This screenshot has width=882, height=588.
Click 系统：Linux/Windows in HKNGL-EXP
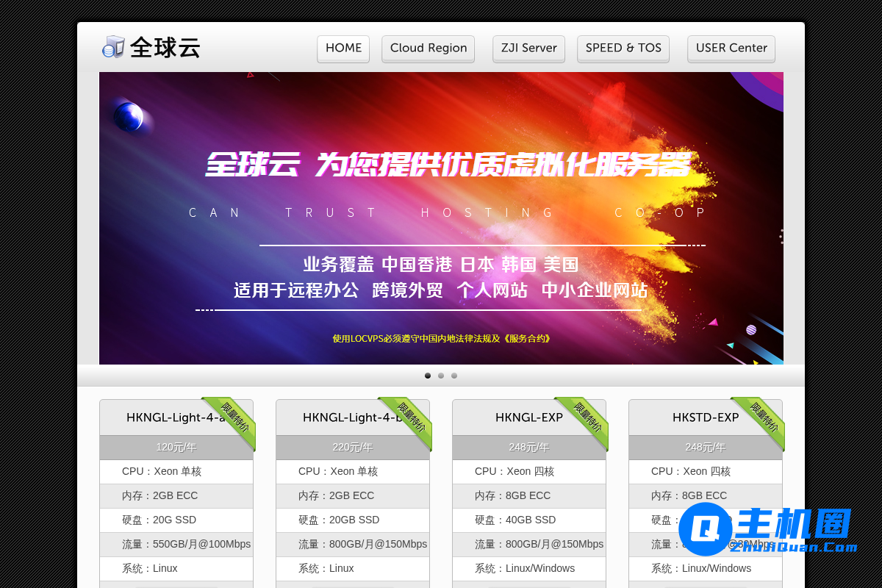tap(529, 568)
